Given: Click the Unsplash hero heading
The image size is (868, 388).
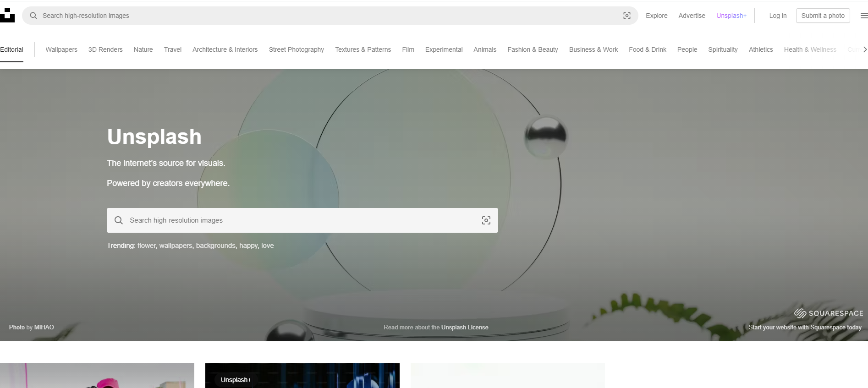Looking at the screenshot, I should pyautogui.click(x=154, y=137).
